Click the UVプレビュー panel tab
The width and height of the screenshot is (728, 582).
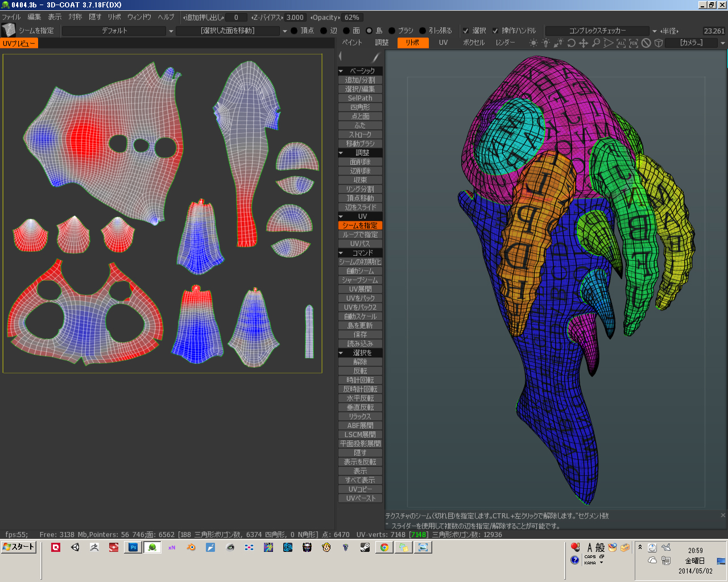(19, 43)
